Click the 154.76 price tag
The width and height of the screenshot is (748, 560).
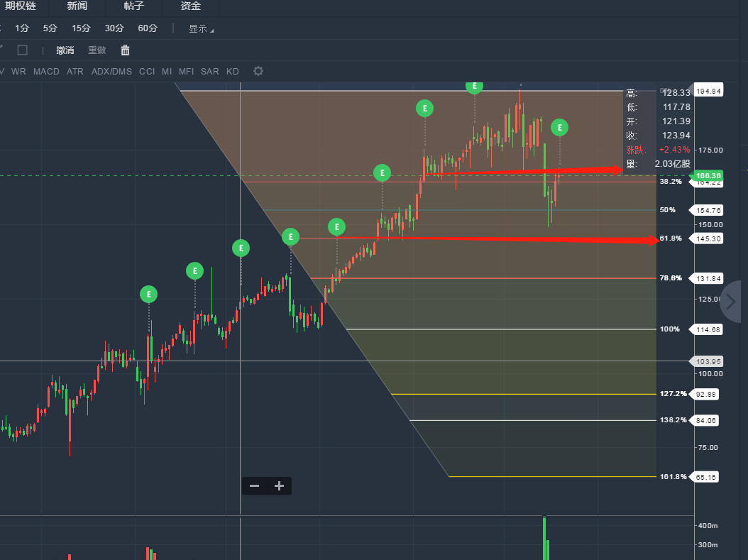[708, 210]
